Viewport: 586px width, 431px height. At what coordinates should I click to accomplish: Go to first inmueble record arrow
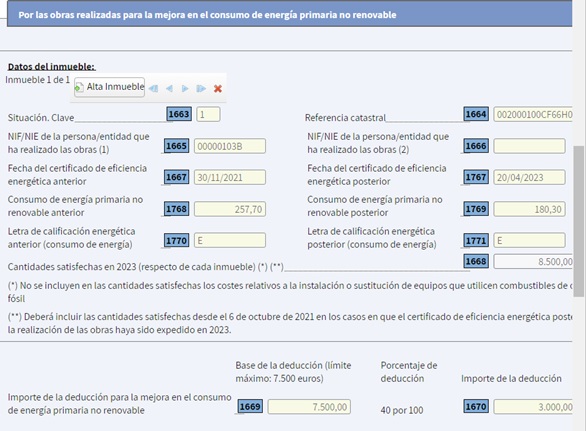[x=153, y=89]
